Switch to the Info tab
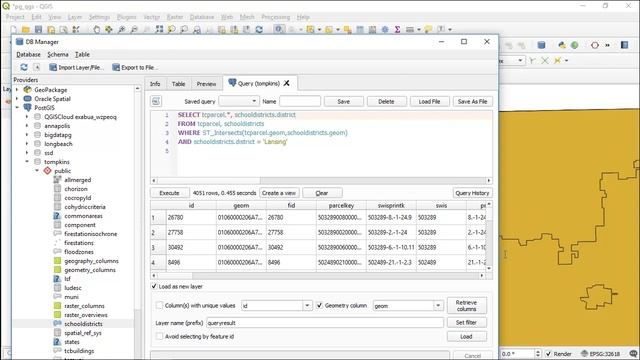The image size is (640, 360). pos(155,84)
